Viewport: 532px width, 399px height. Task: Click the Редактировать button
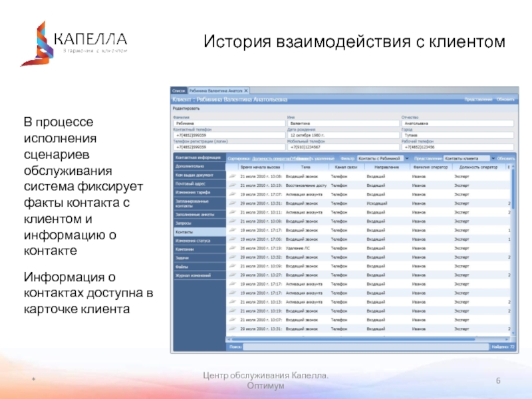[186, 108]
